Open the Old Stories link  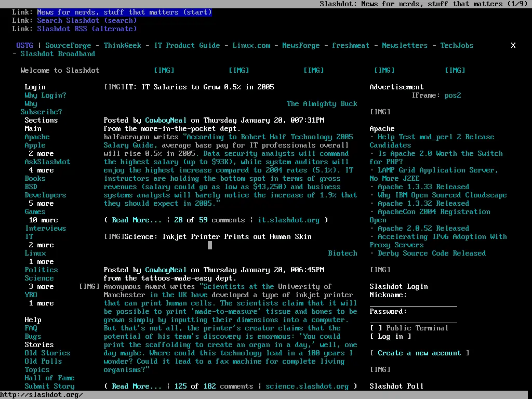tap(47, 353)
